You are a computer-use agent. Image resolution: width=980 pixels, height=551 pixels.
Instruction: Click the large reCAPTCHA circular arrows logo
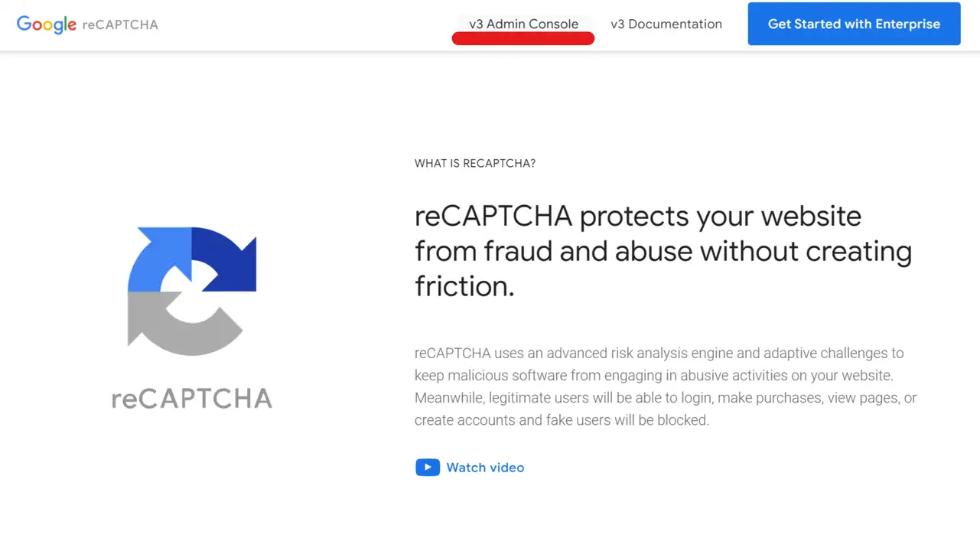tap(192, 292)
